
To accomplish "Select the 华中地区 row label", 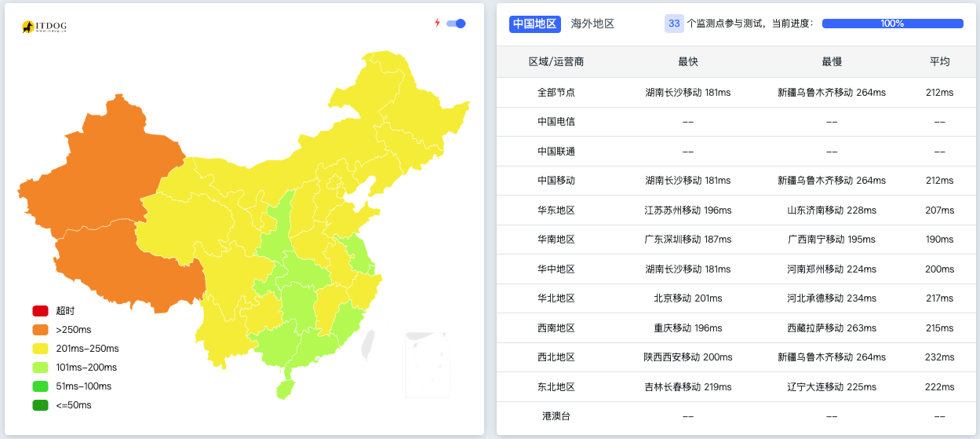I will click(556, 269).
